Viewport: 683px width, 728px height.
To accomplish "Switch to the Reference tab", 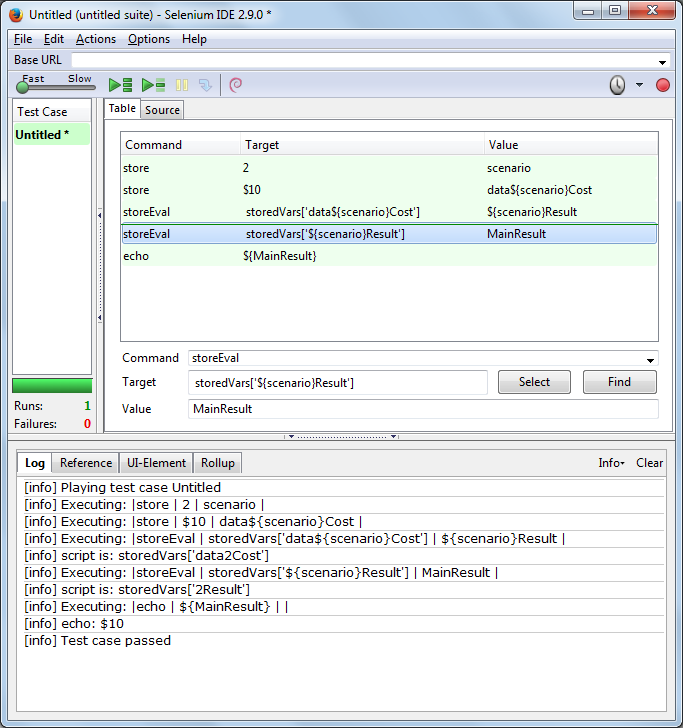I will pos(86,463).
